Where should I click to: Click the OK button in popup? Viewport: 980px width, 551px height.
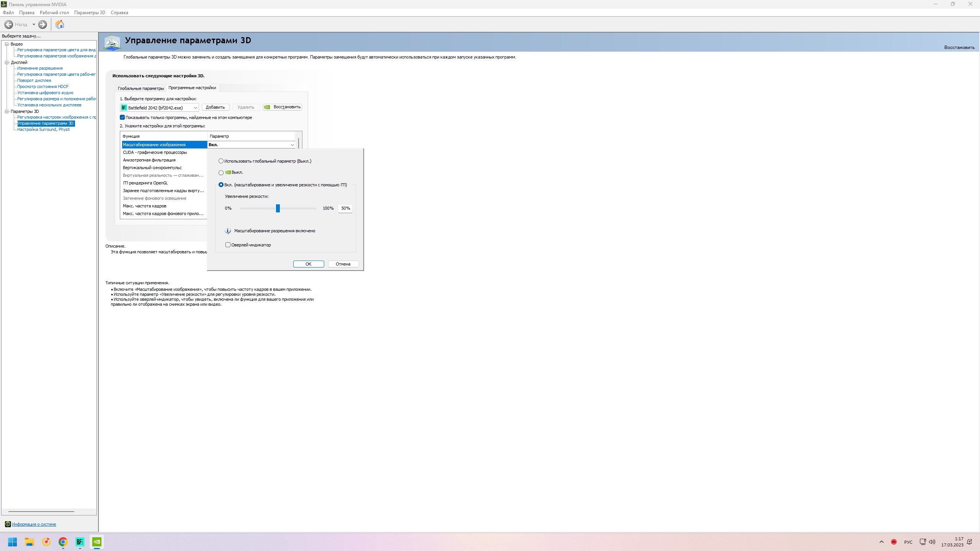[308, 264]
